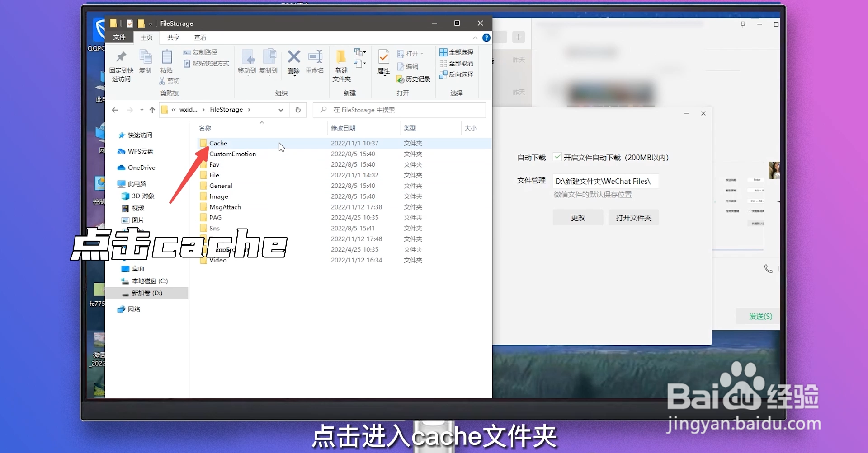Click the Back navigation arrow
Screen dimensions: 868x453
point(115,110)
